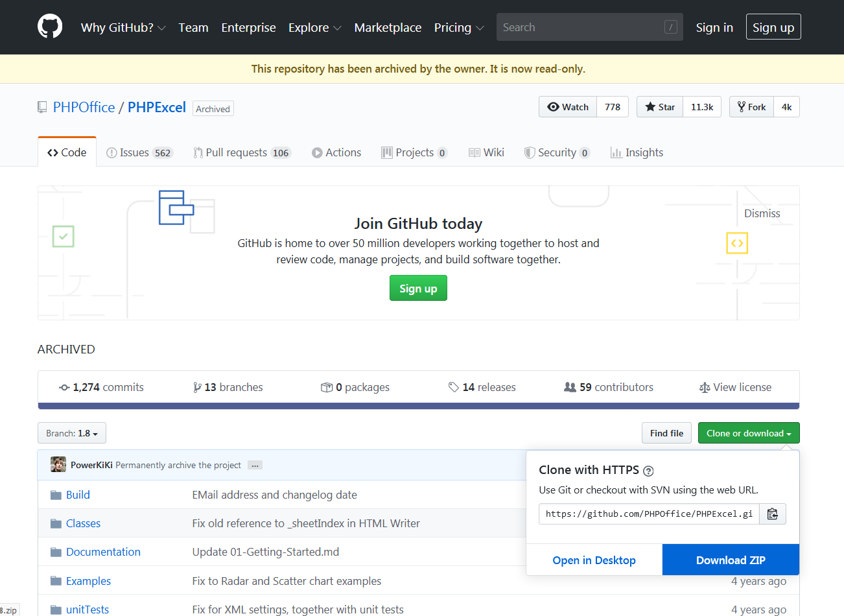The image size is (844, 616).
Task: Expand the Explore menu
Action: 314,27
